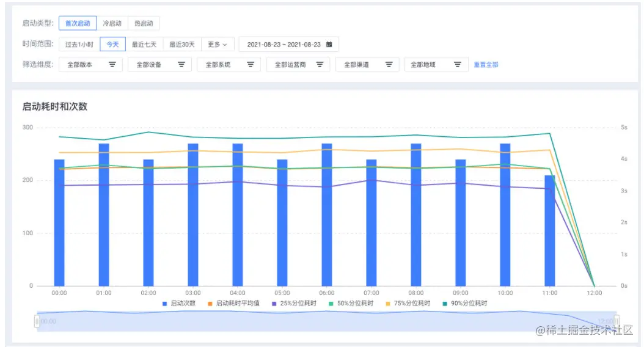Select the 今天 time range
Screen dimensions: 644x347
pos(112,45)
